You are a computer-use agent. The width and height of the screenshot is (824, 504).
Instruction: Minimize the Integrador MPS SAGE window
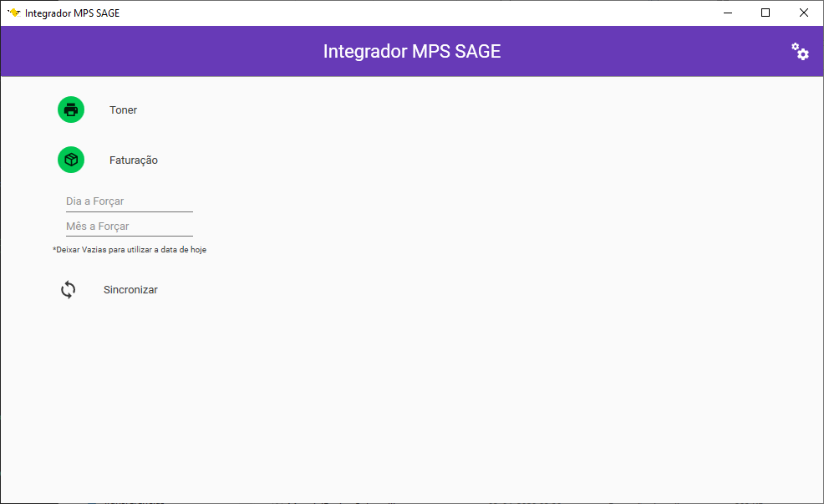pos(728,13)
